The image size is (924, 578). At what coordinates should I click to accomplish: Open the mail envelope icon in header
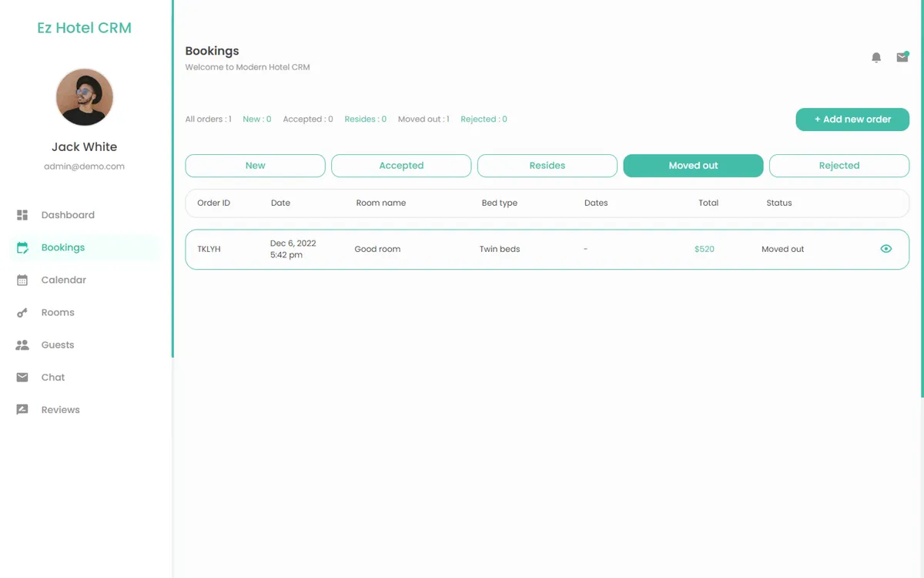[902, 57]
